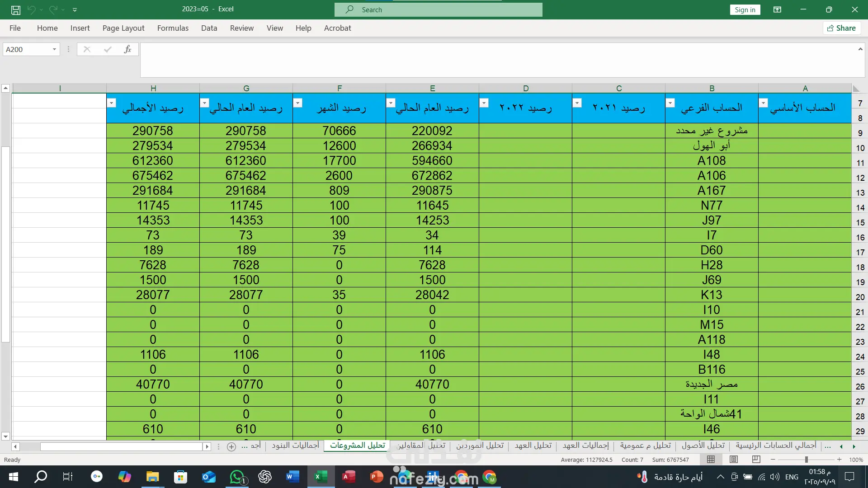The image size is (868, 488).
Task: Open filter dropdown for رصيد الشهر column
Action: click(x=298, y=103)
